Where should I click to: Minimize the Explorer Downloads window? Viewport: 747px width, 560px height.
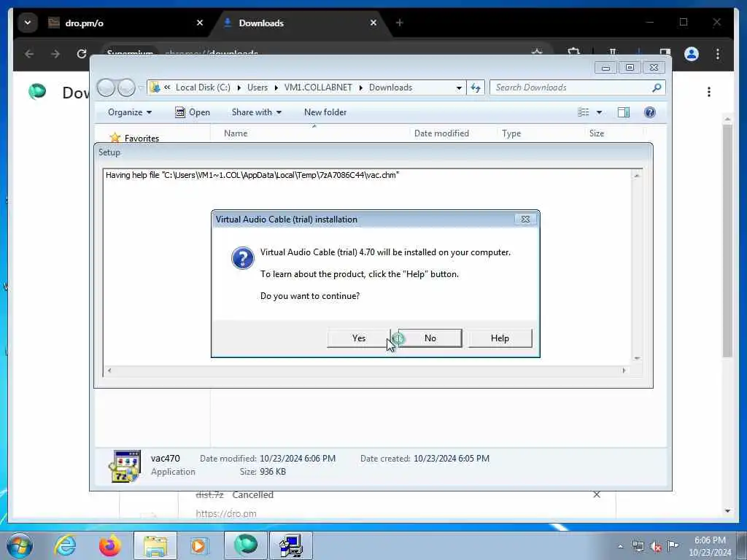(x=605, y=68)
